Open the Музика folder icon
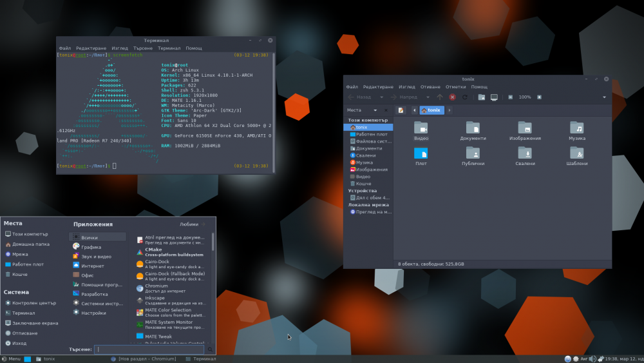This screenshot has height=363, width=644. pyautogui.click(x=577, y=128)
